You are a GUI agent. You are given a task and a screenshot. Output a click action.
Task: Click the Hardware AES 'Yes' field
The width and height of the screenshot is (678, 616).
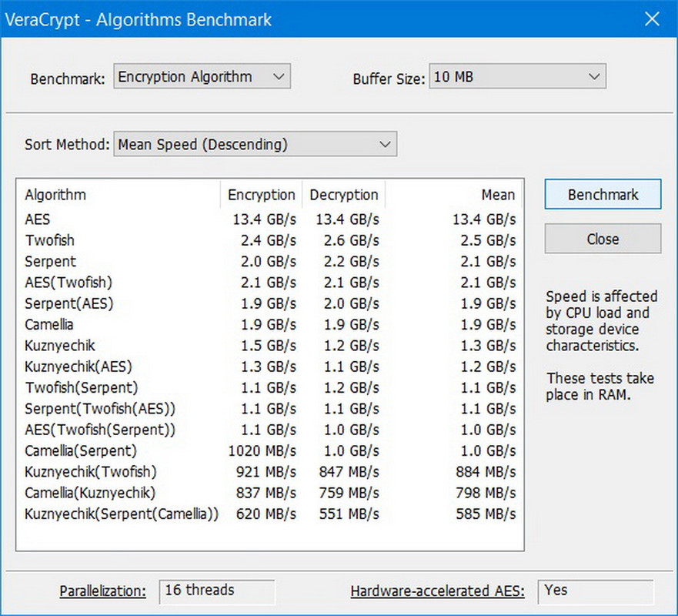point(596,592)
